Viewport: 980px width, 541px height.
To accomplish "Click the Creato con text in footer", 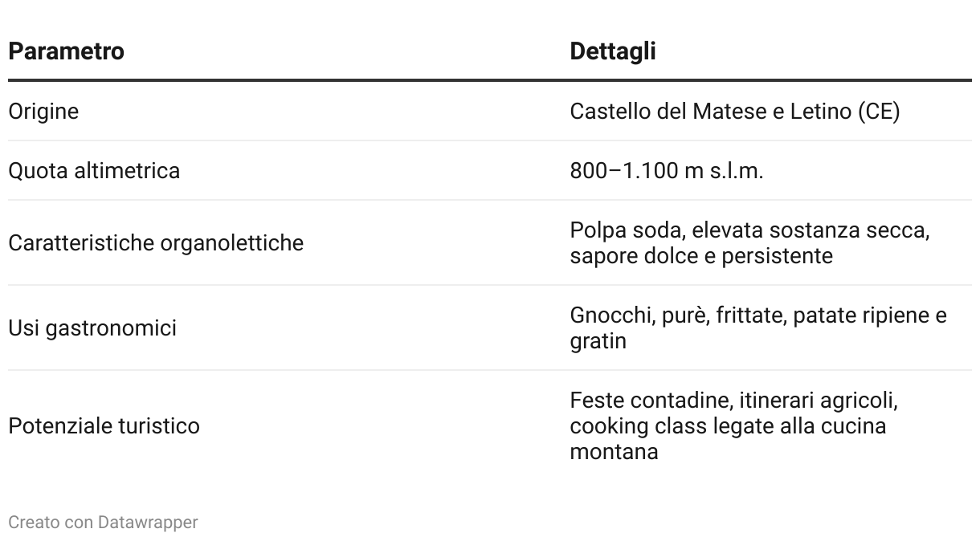I will tap(51, 523).
